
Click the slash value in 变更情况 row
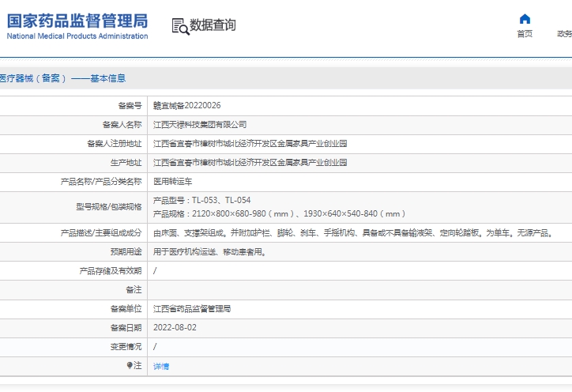[155, 347]
